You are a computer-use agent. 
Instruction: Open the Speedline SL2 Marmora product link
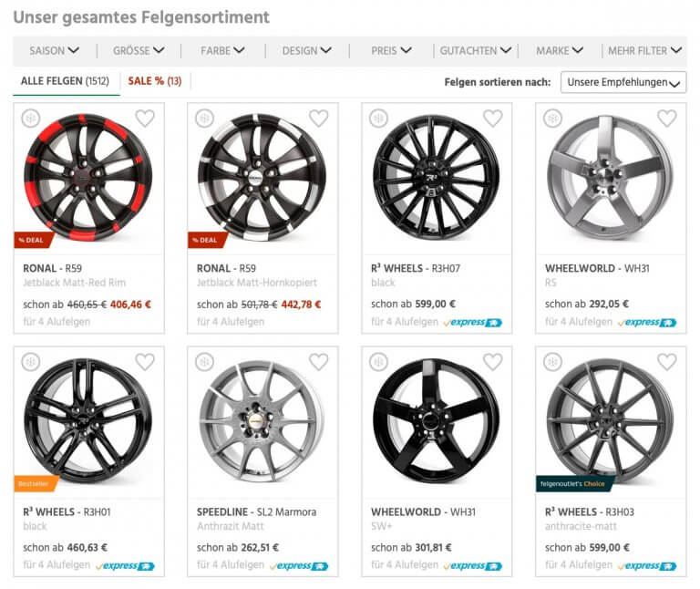coord(256,511)
